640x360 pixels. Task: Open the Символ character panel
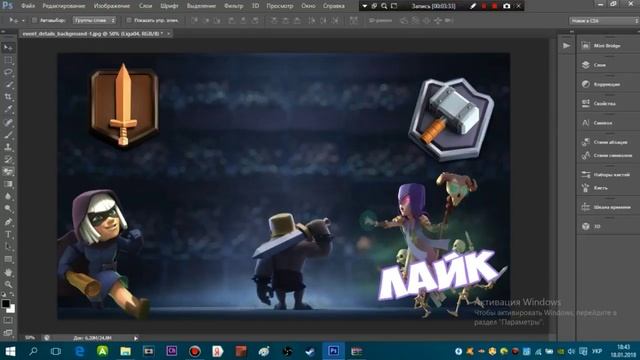pos(607,123)
